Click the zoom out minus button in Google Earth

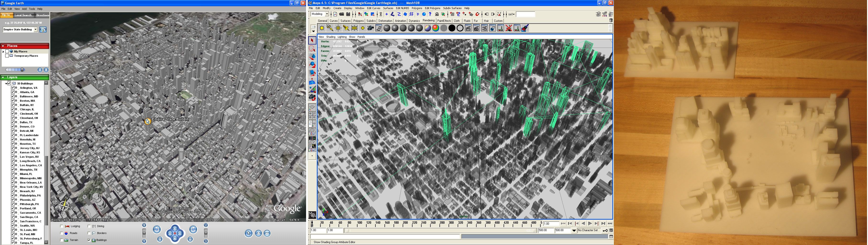(144, 241)
